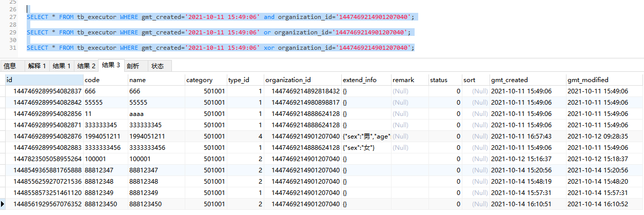This screenshot has width=644, height=215.
Task: Select id cell 1447469289954082856
Action: (44, 113)
